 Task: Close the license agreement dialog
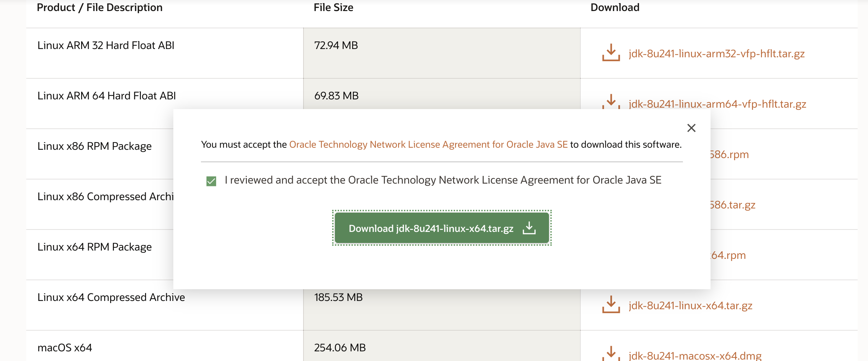pos(691,128)
